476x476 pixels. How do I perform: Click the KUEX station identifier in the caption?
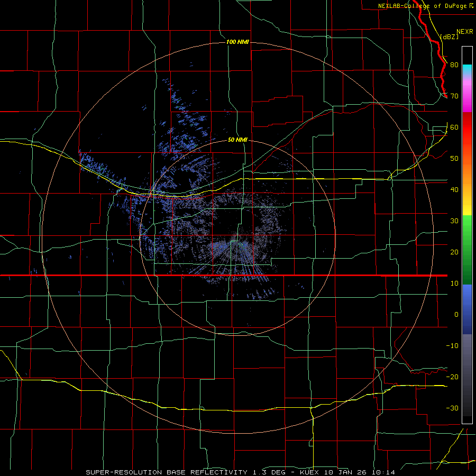[310, 472]
